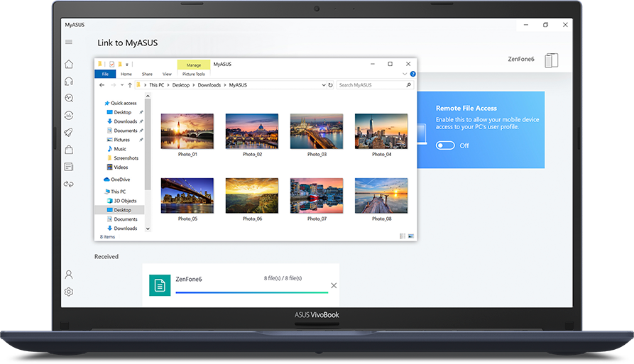Open the news document icon in sidebar
The height and width of the screenshot is (364, 634).
coord(69,167)
